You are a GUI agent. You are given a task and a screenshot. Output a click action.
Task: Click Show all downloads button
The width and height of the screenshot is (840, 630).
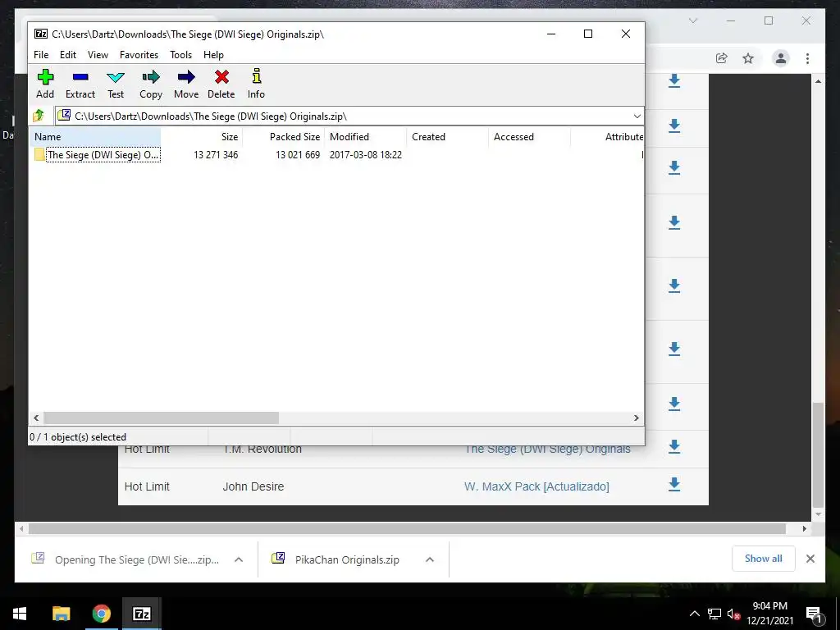[x=764, y=559]
